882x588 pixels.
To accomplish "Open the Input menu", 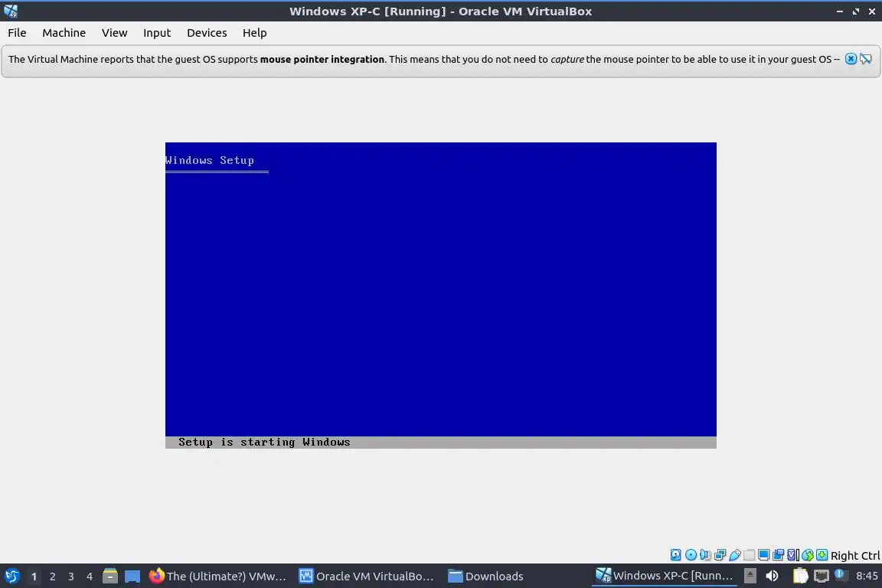I will click(157, 33).
